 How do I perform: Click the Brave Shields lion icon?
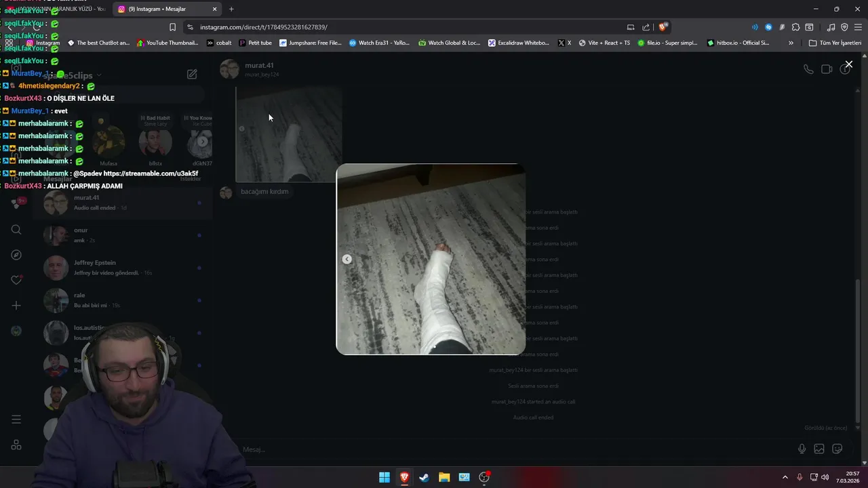pyautogui.click(x=664, y=27)
